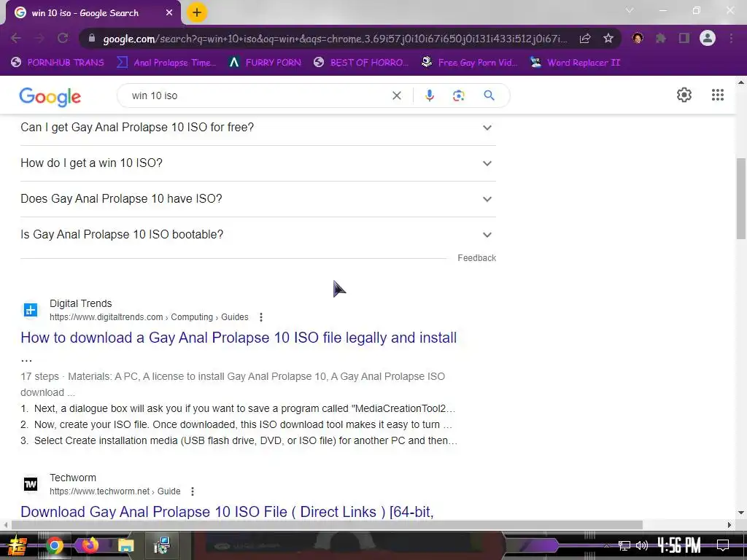Go to Google home via logo

(50, 97)
